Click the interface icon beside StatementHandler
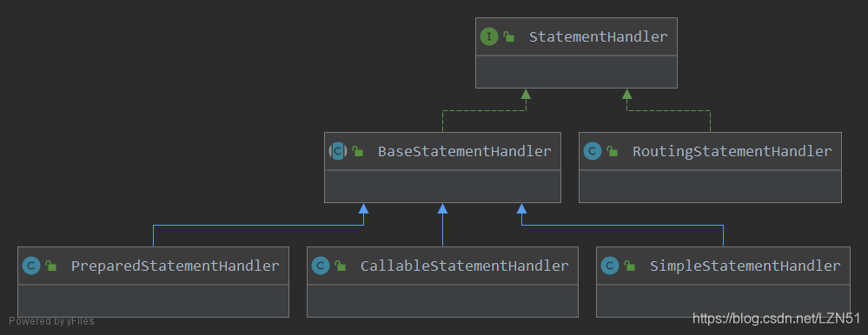868x335 pixels. (489, 37)
